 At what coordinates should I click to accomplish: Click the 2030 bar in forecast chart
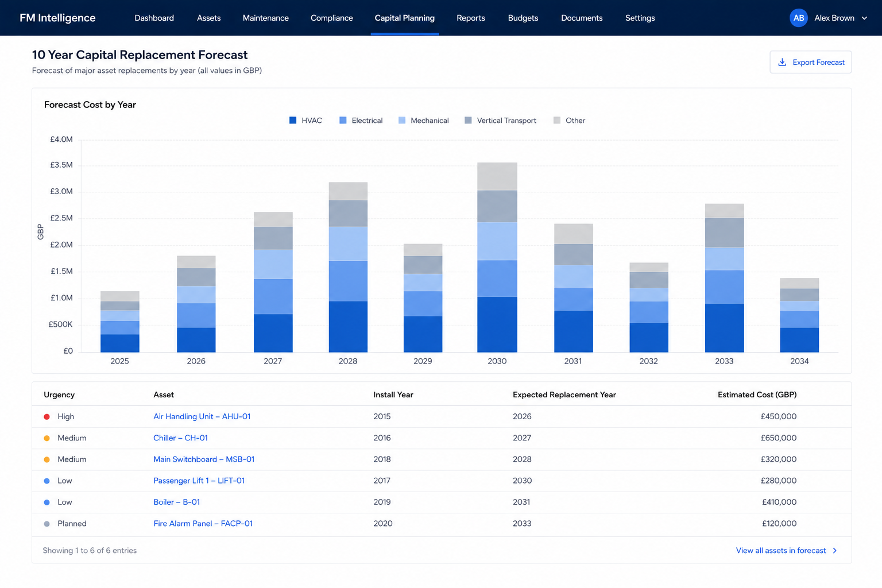click(x=497, y=257)
